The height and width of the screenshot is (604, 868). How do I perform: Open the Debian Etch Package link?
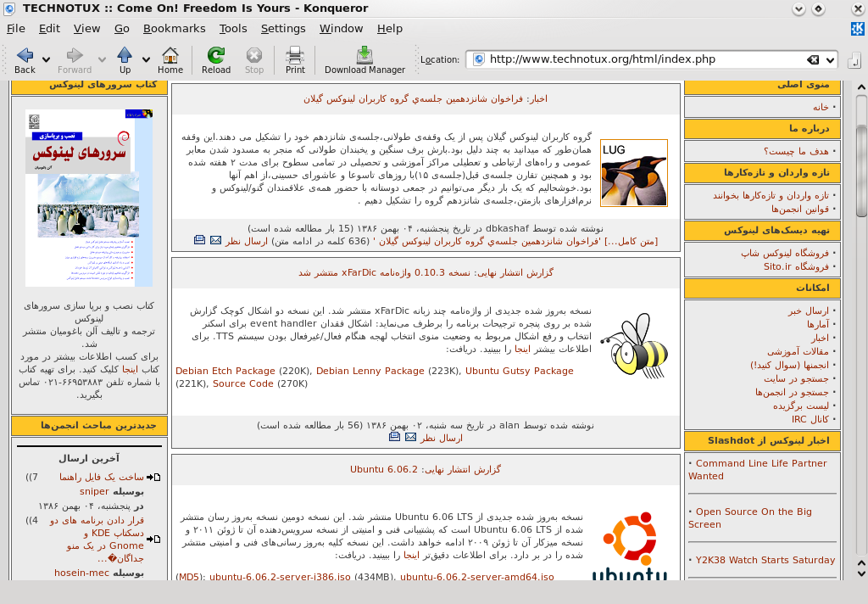tap(225, 371)
